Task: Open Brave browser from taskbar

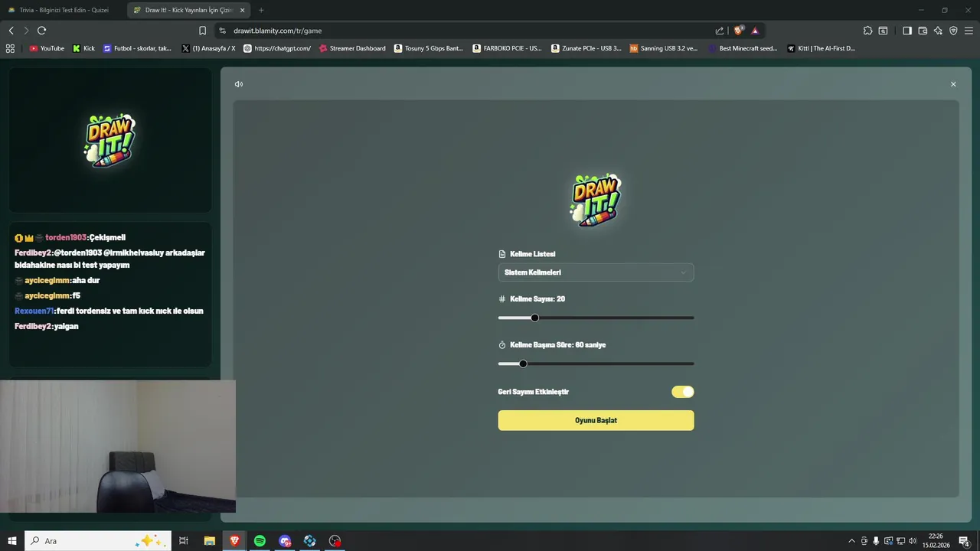Action: pos(234,541)
